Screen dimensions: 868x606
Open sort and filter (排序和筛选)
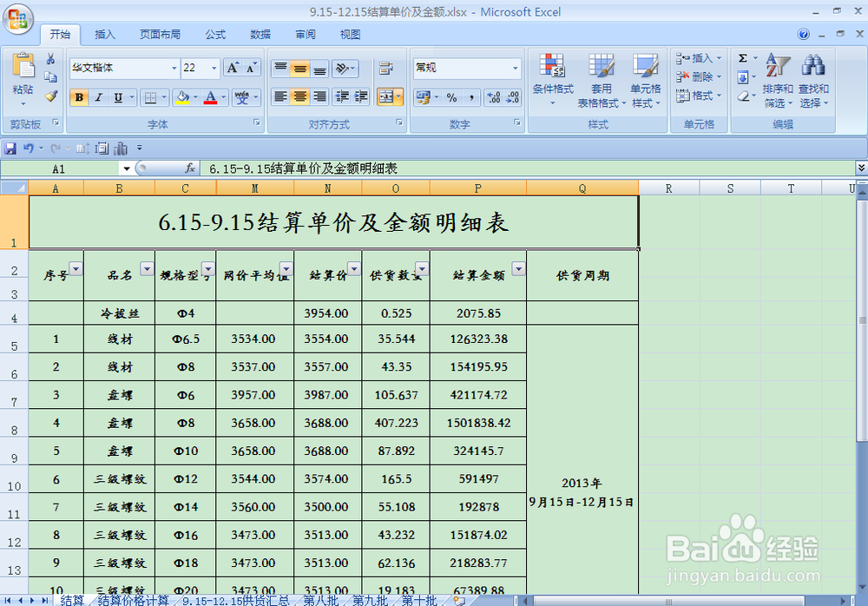[777, 82]
